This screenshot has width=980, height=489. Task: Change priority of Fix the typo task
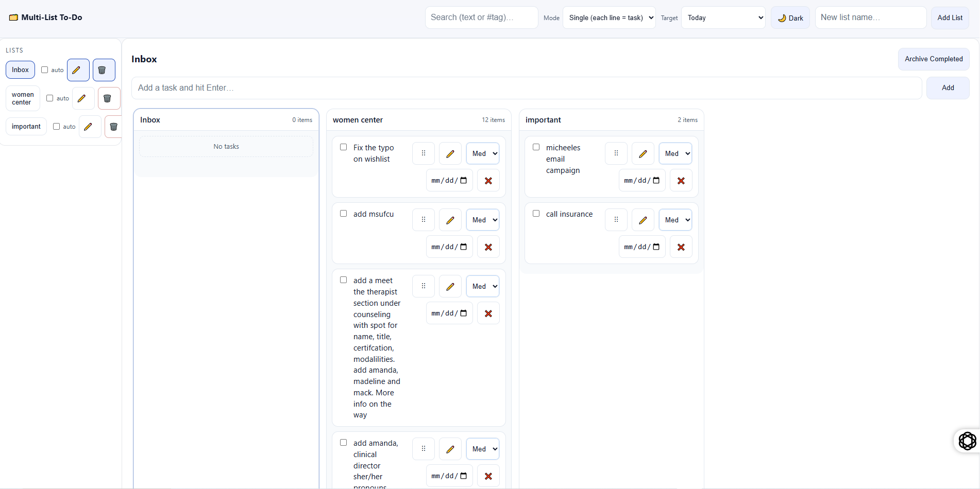tap(483, 153)
